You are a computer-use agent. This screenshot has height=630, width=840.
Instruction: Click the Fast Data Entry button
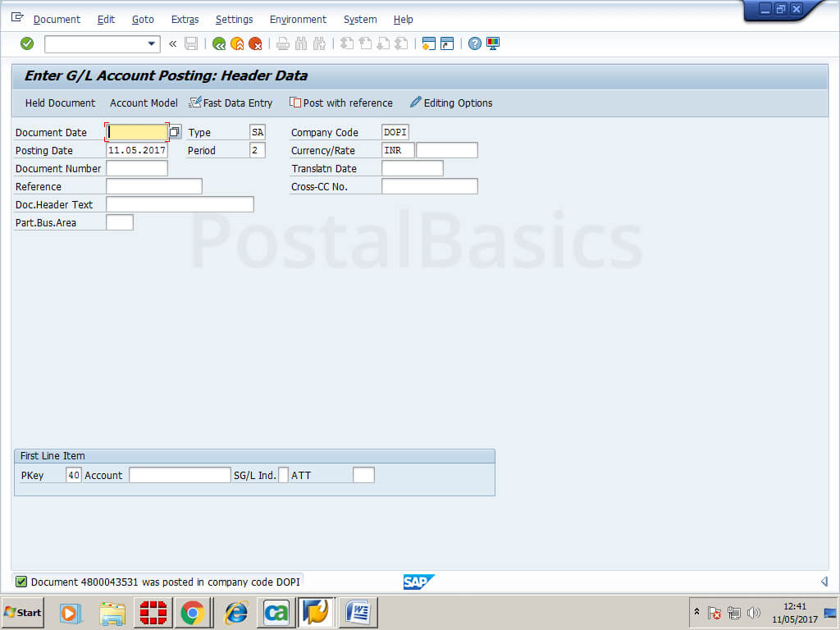[231, 103]
